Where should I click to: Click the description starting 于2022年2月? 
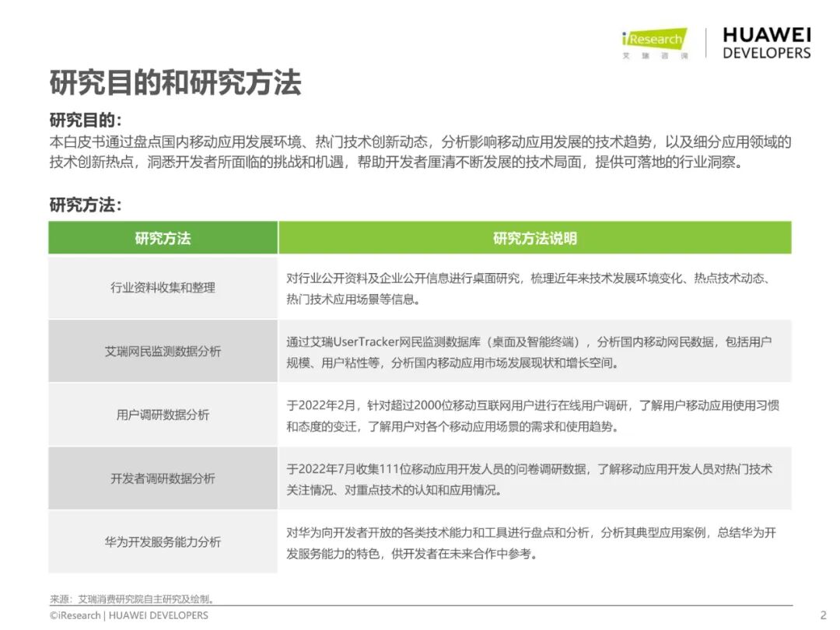click(533, 415)
